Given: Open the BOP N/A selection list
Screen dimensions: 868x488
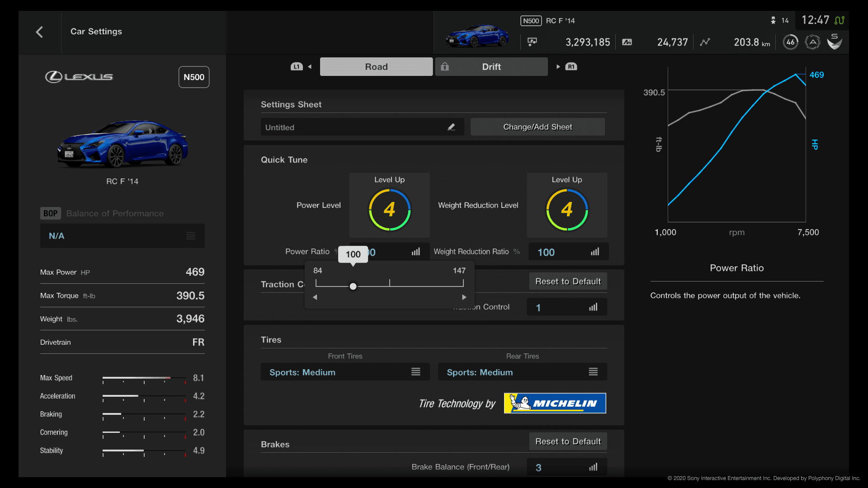Looking at the screenshot, I should point(123,236).
